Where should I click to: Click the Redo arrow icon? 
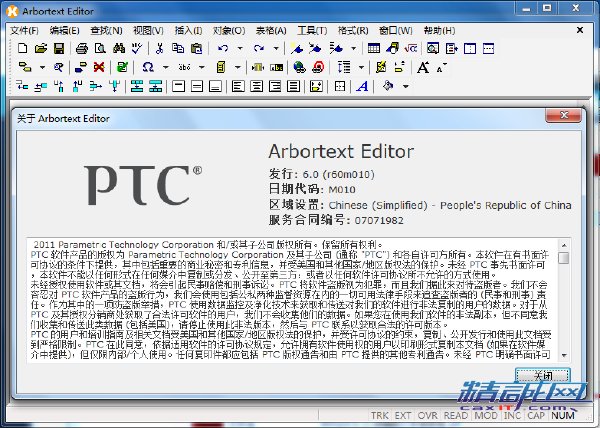click(x=259, y=48)
